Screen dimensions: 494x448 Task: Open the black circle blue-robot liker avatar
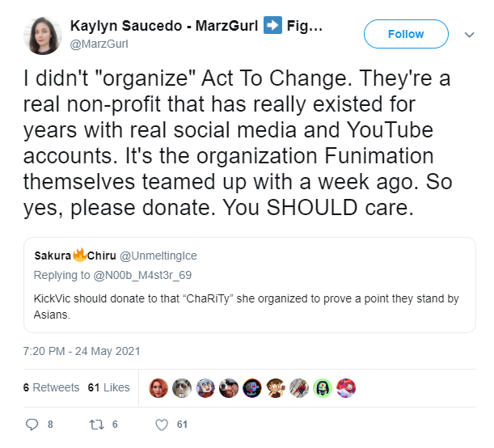pyautogui.click(x=252, y=388)
